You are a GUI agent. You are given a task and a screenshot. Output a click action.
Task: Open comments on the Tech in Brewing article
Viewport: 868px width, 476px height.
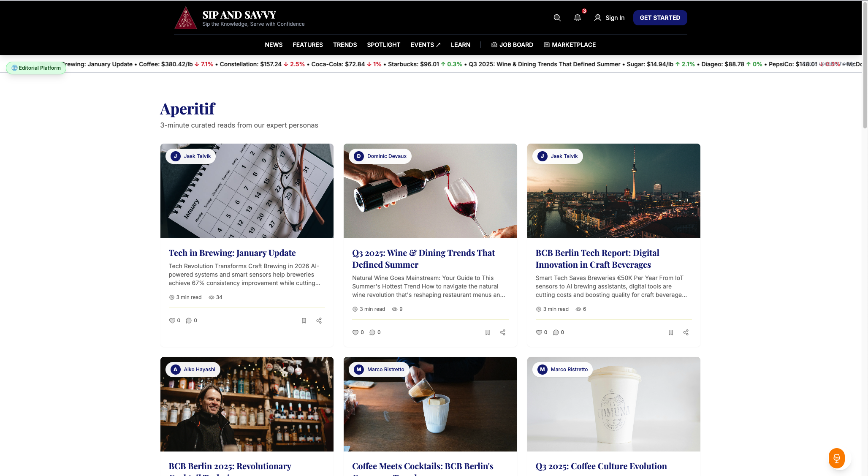pyautogui.click(x=188, y=321)
